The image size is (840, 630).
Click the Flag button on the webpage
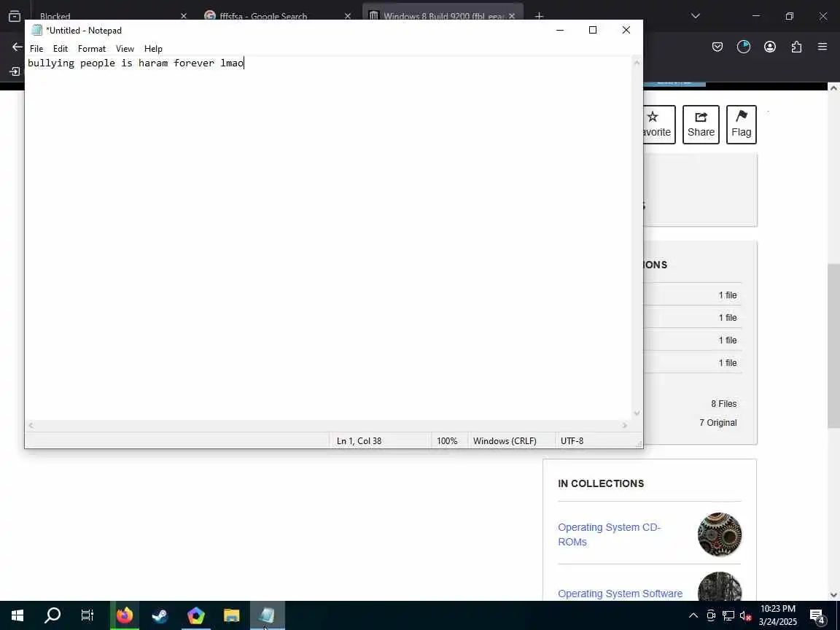coord(742,125)
